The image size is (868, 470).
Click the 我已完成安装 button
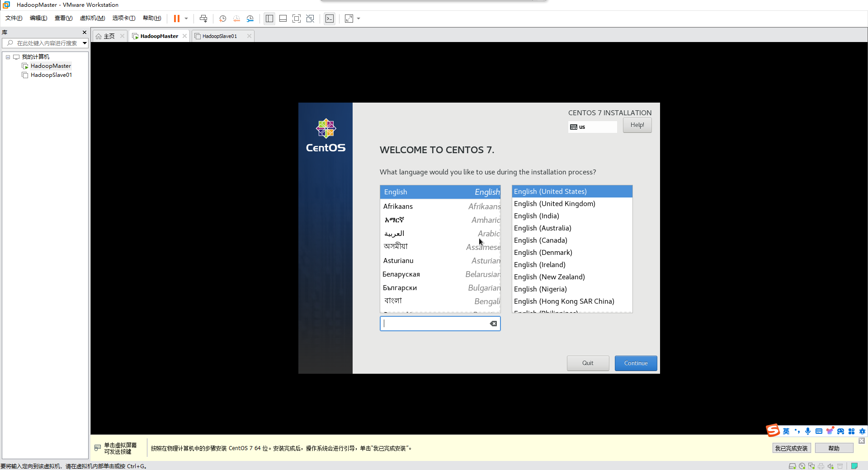[791, 448]
